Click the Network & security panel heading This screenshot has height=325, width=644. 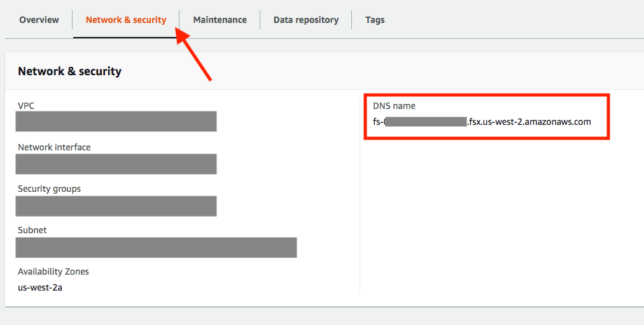tap(69, 71)
